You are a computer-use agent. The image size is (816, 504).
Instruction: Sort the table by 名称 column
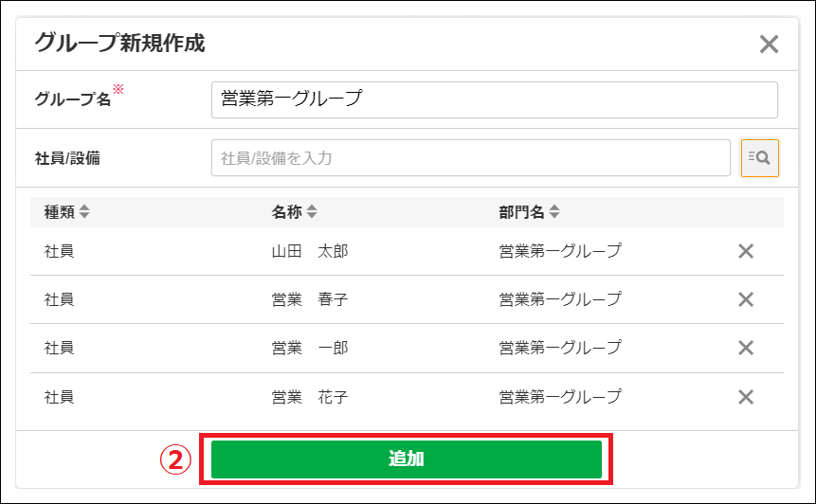click(312, 211)
